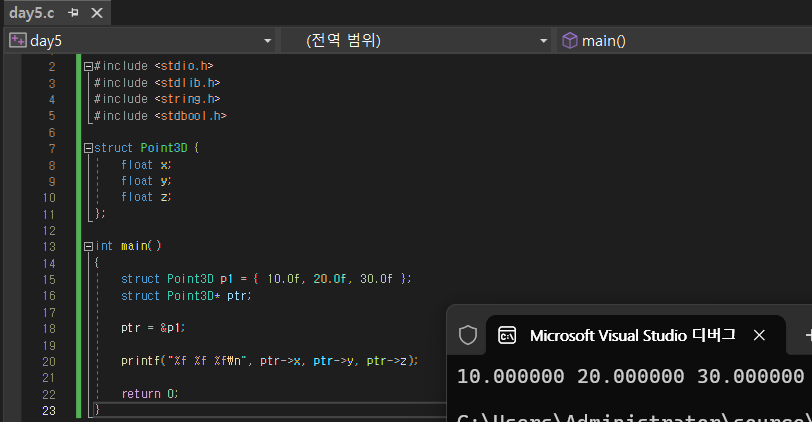
Task: Click the text #include <stdio.h>
Action: pos(153,66)
